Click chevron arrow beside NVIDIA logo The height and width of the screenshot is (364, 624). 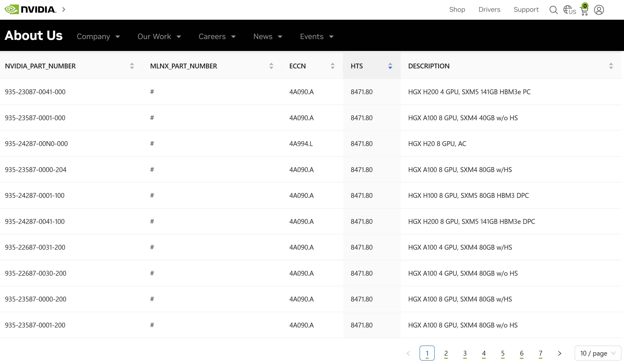[x=64, y=9]
